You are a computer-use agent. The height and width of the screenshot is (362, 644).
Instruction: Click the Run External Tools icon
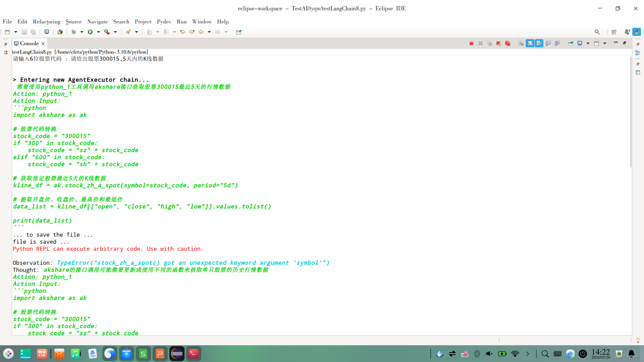pyautogui.click(x=107, y=32)
